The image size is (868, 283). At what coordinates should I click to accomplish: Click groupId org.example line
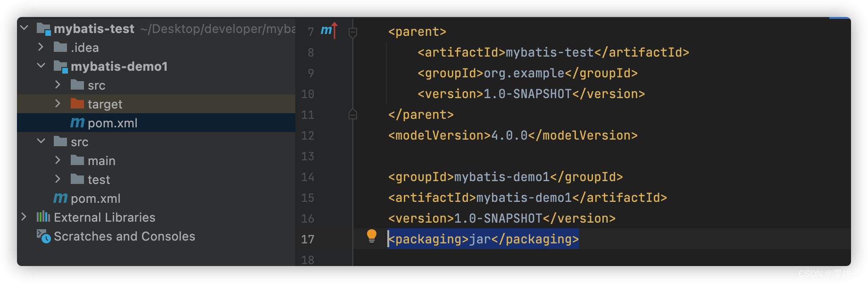coord(527,73)
